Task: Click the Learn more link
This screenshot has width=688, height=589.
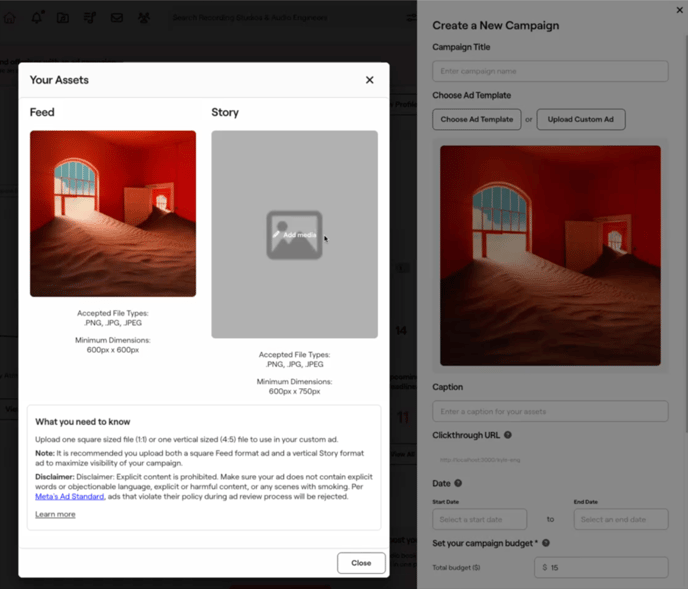Action: point(55,514)
